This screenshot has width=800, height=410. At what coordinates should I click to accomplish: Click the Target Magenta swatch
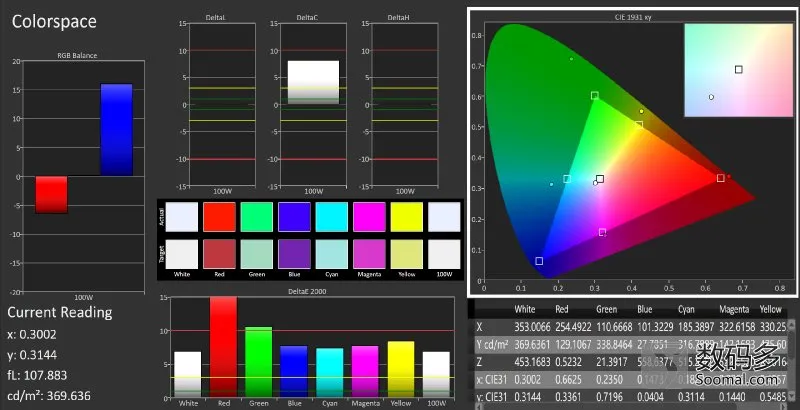(369, 254)
